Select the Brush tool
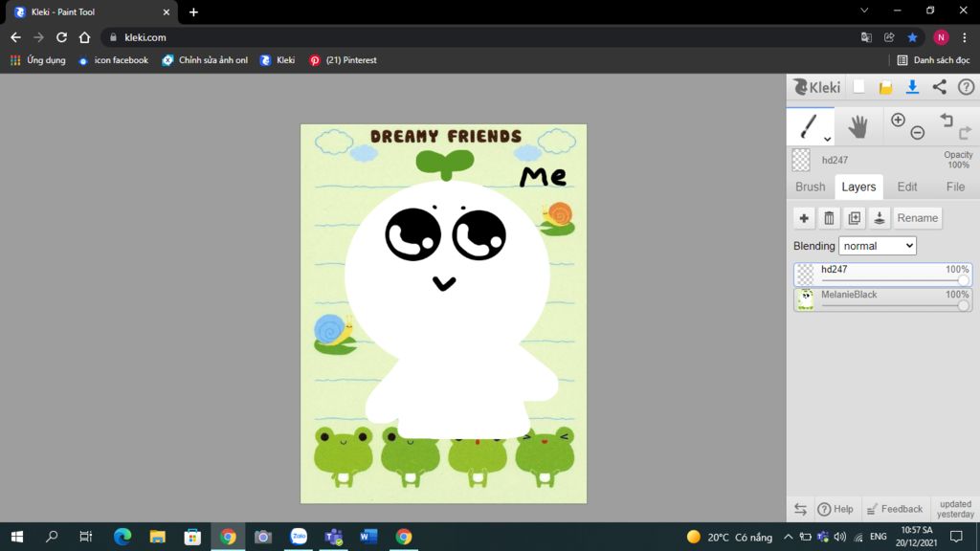This screenshot has height=551, width=980. click(x=809, y=126)
